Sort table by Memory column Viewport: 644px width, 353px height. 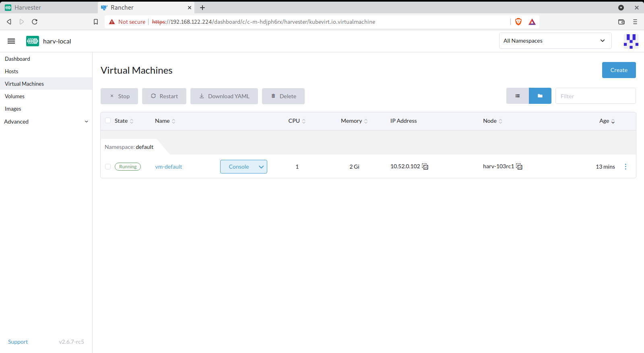pyautogui.click(x=354, y=121)
